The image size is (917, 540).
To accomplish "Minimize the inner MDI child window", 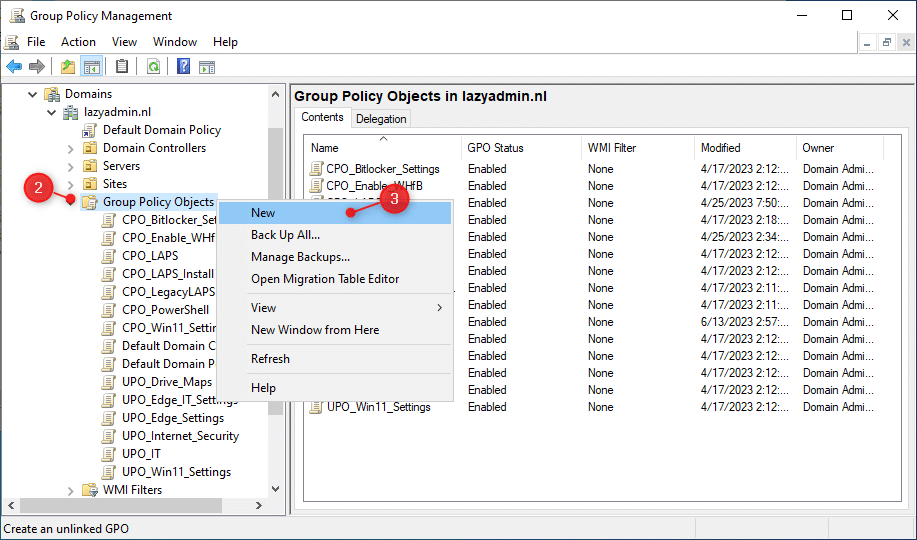I will [x=867, y=42].
